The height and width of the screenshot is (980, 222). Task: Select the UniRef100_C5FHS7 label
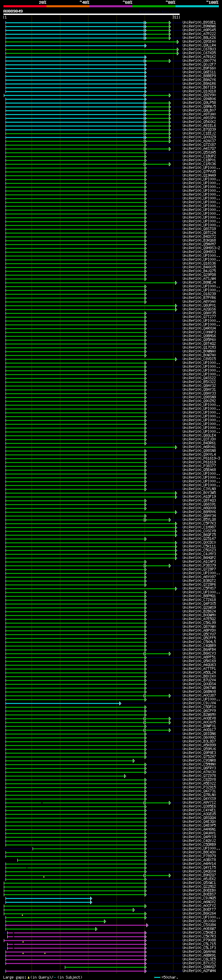click(199, 588)
